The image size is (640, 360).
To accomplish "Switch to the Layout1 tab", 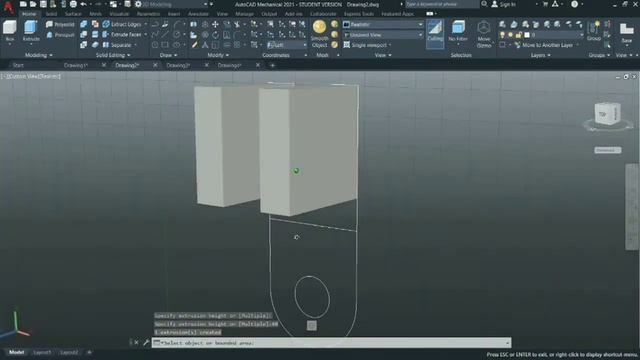I will pos(42,352).
